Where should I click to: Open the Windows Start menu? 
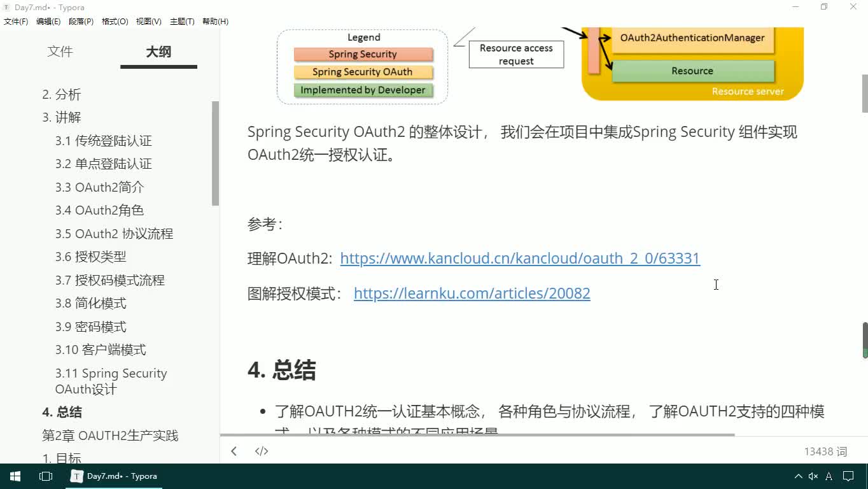15,476
